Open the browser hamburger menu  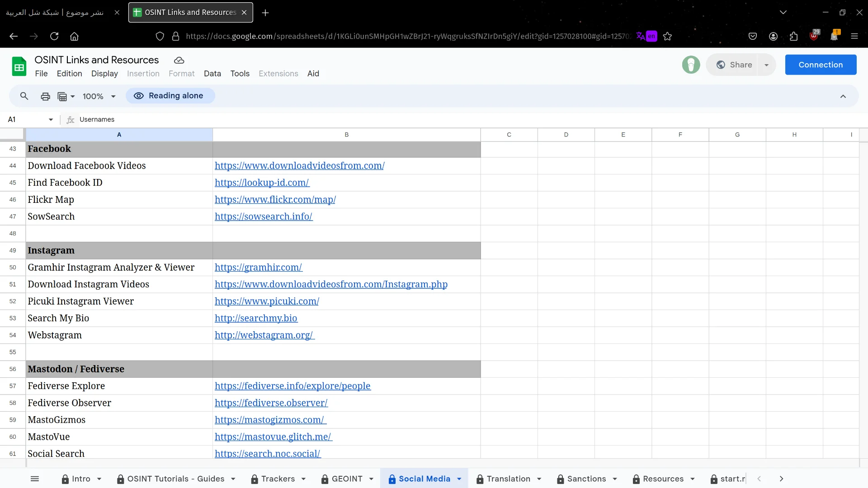click(854, 36)
